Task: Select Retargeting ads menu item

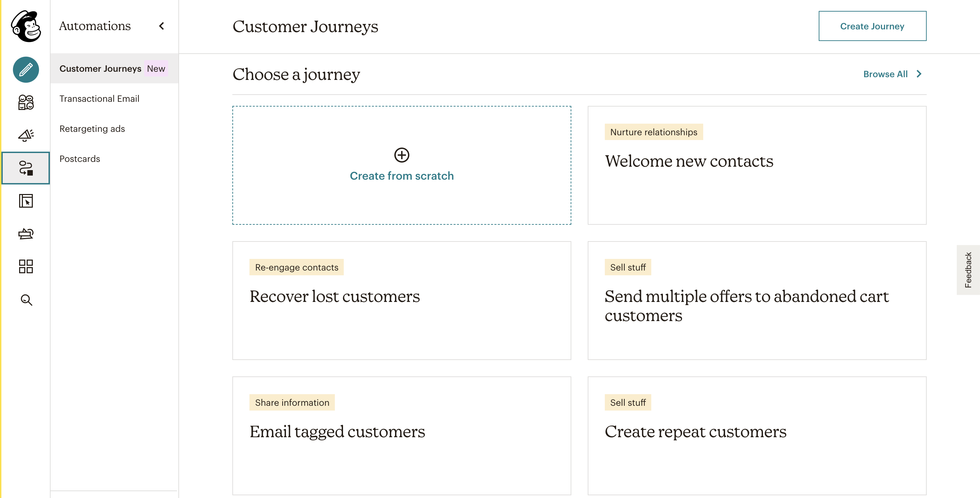Action: (x=92, y=128)
